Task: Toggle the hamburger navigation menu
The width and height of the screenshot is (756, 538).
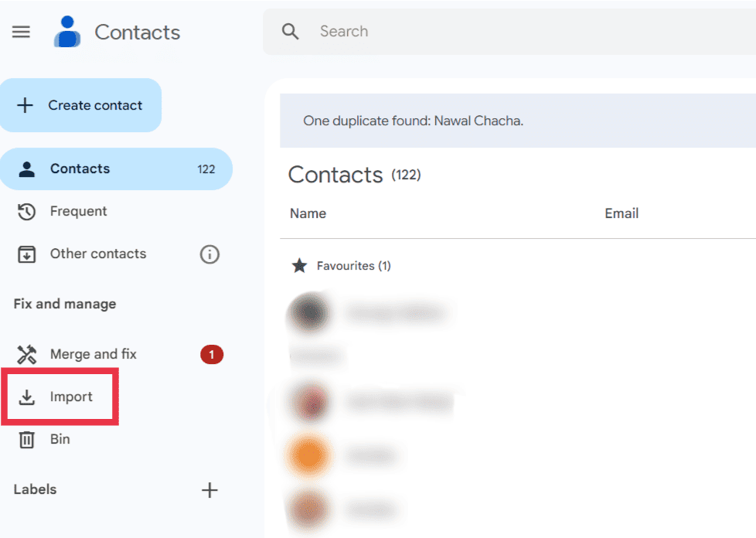Action: 21,32
